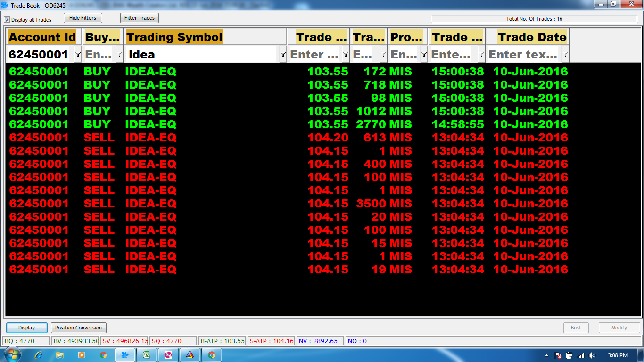
Task: Open the pink circular taskbar app
Action: 168,355
